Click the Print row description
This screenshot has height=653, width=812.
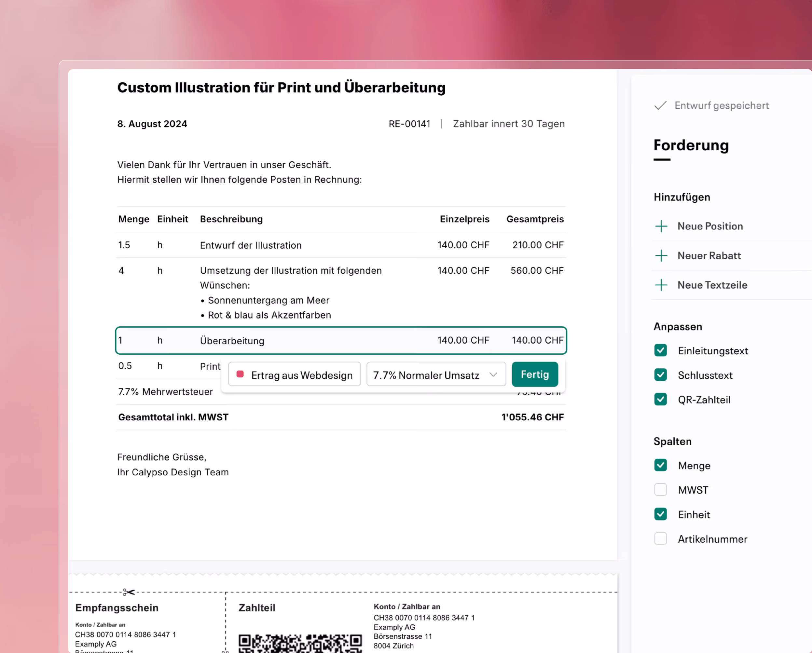coord(210,366)
